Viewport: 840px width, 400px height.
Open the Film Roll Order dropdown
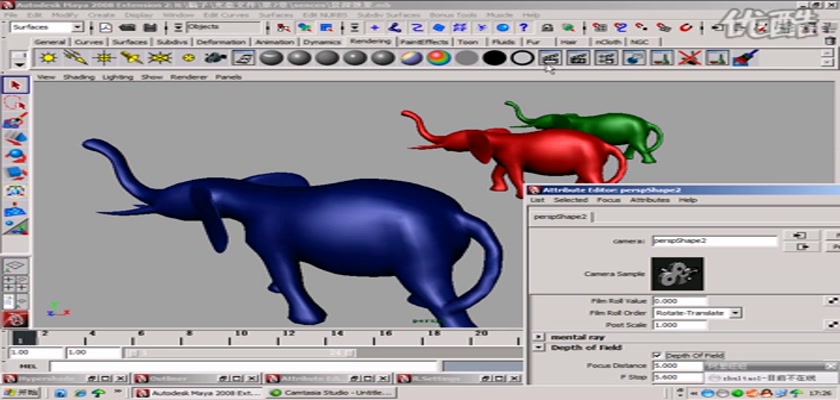(736, 313)
